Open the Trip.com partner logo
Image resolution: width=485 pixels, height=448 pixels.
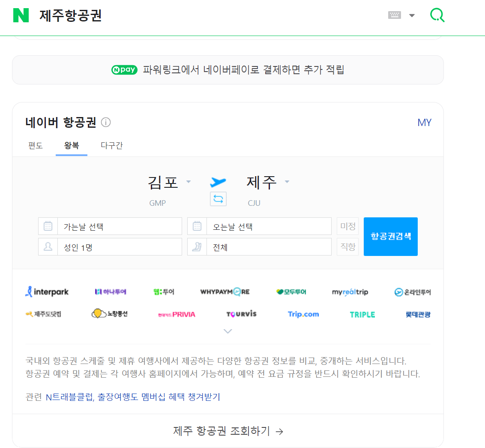tap(303, 314)
